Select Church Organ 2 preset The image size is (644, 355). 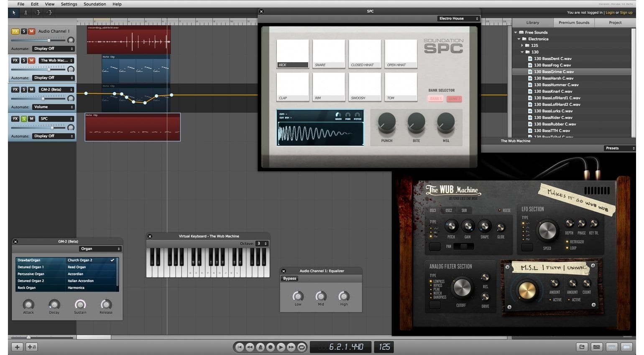tap(91, 260)
